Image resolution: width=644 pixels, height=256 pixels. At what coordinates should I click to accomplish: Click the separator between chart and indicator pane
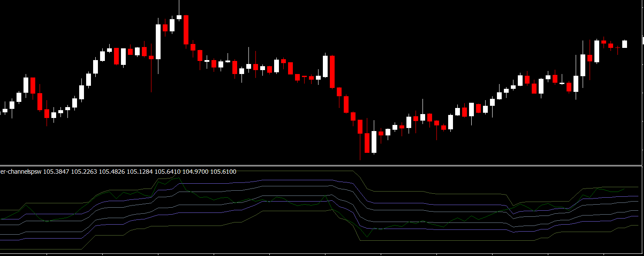[x=322, y=165]
